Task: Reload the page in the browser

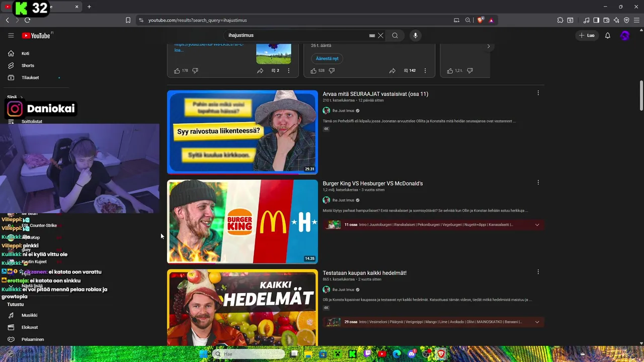Action: click(x=27, y=20)
